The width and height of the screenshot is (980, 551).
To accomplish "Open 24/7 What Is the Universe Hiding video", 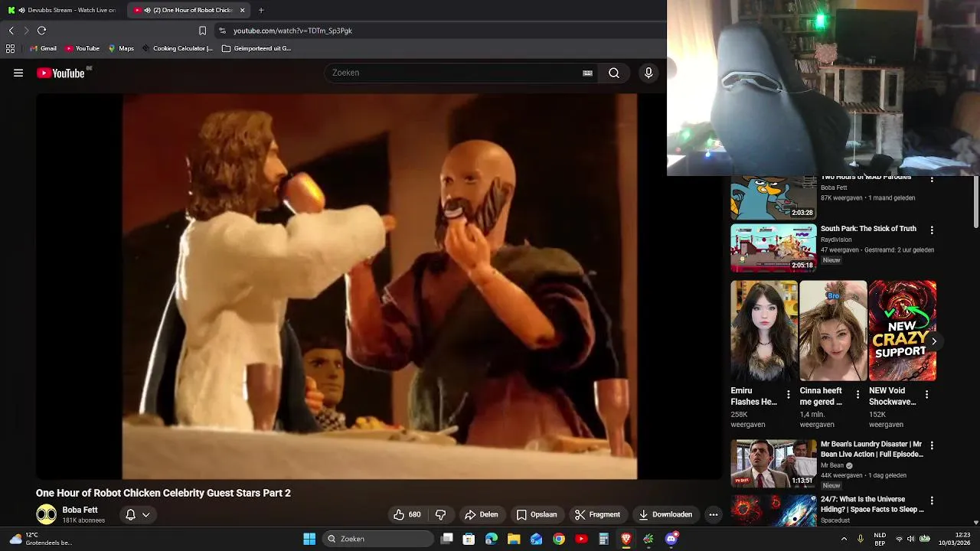I will (773, 510).
